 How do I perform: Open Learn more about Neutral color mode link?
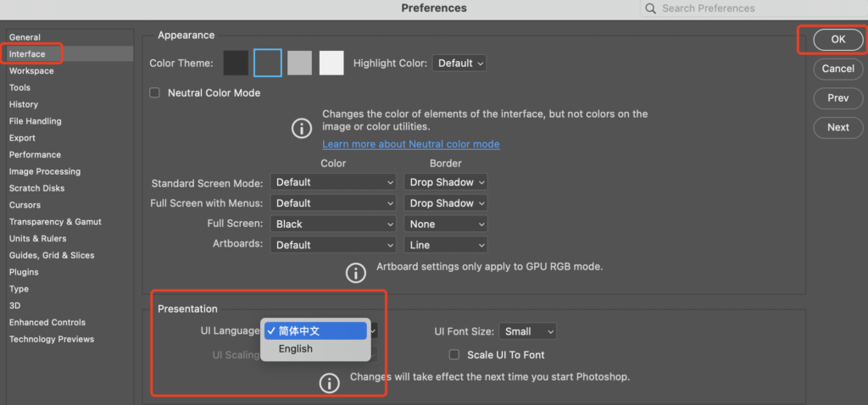(x=410, y=144)
